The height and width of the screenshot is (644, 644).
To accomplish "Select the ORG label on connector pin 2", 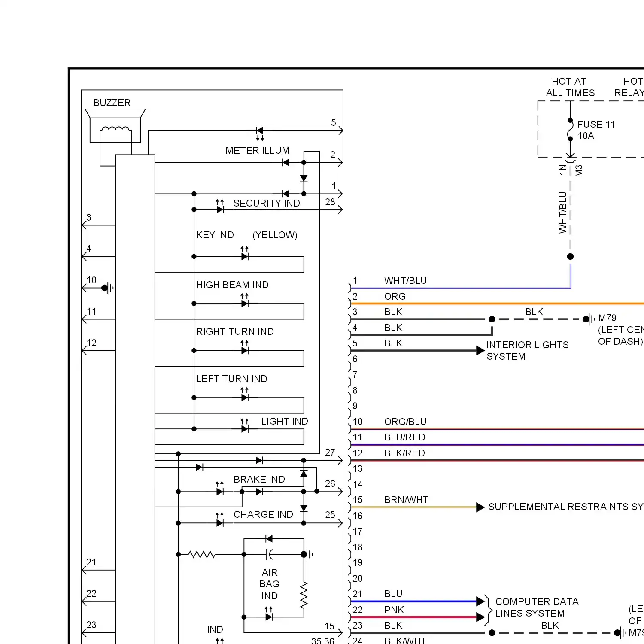I will click(395, 296).
